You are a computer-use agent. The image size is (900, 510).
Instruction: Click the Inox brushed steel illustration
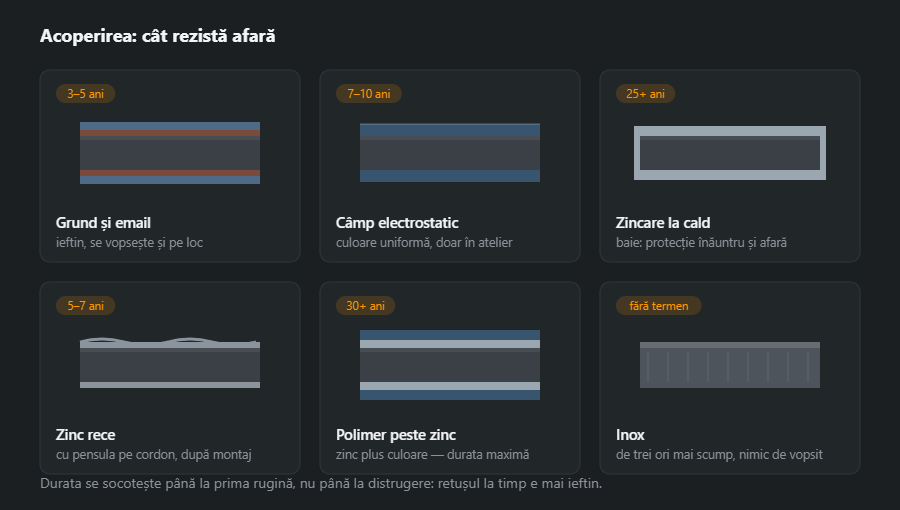click(730, 365)
